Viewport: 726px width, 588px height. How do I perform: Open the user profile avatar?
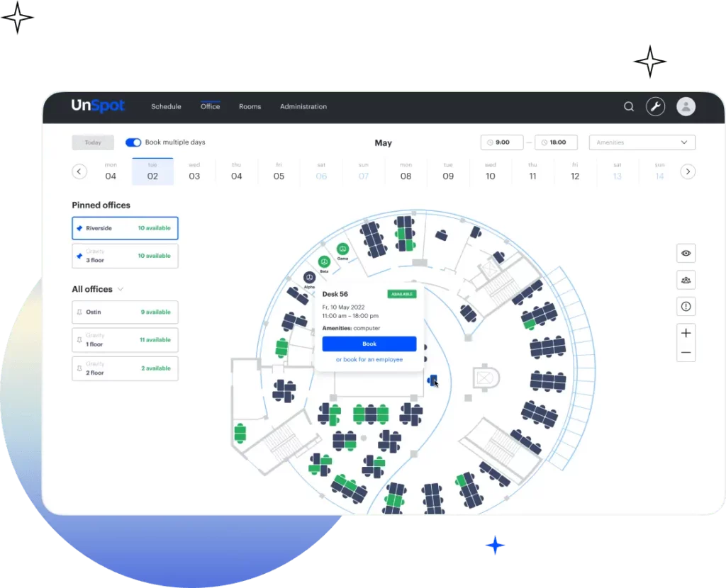[x=686, y=107]
